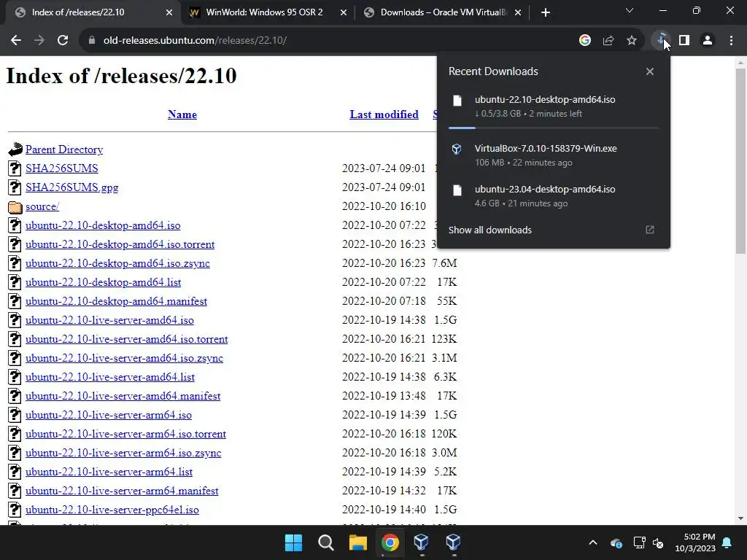Viewport: 747px width, 560px height.
Task: Click the downloads toolbar icon
Action: [x=661, y=41]
